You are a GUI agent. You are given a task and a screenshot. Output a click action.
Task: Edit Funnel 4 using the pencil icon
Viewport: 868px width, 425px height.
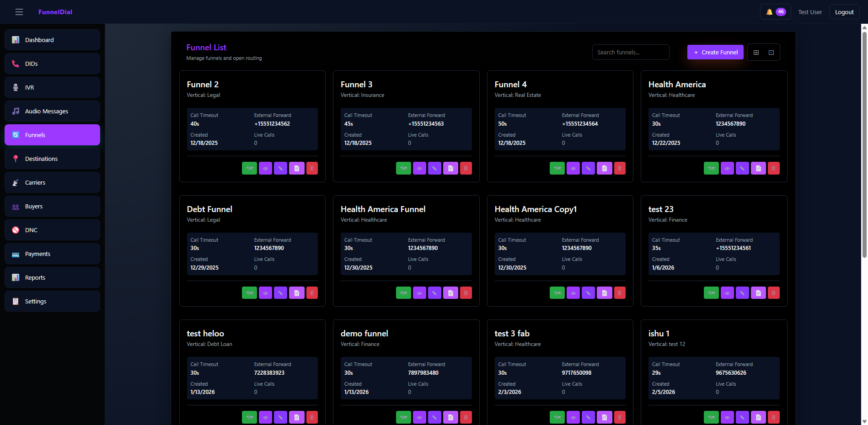[x=588, y=168]
